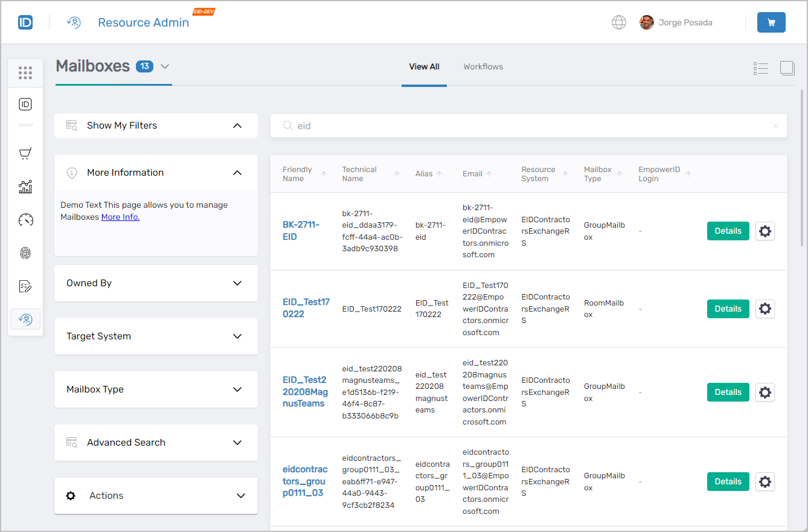Click the globe language icon in header

coord(618,22)
